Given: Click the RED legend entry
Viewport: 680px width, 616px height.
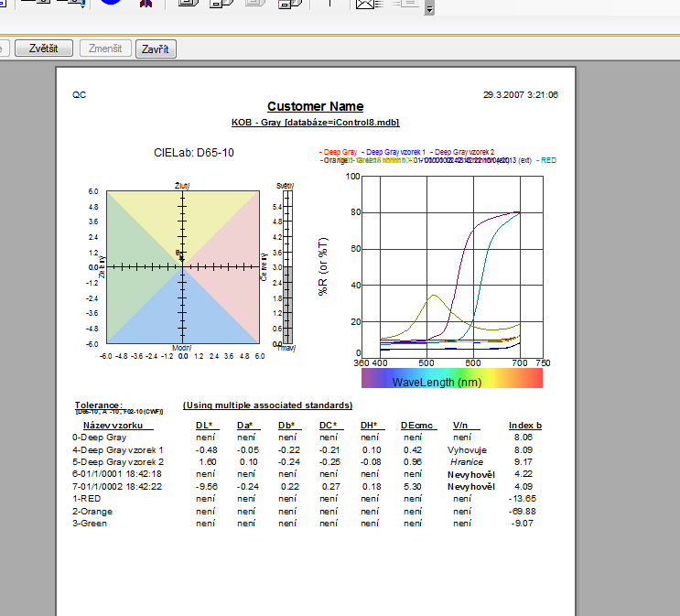Looking at the screenshot, I should point(546,160).
